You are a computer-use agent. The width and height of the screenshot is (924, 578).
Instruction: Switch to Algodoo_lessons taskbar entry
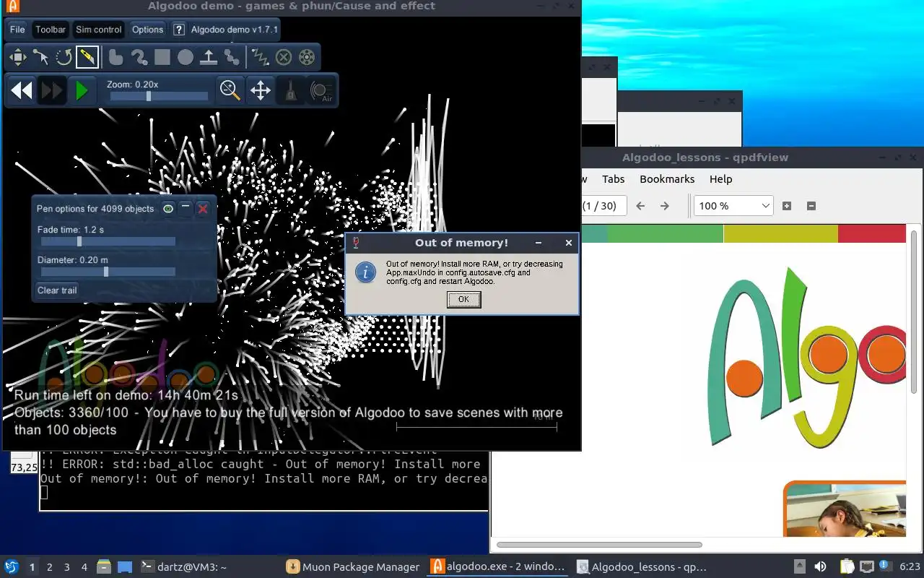click(x=643, y=567)
